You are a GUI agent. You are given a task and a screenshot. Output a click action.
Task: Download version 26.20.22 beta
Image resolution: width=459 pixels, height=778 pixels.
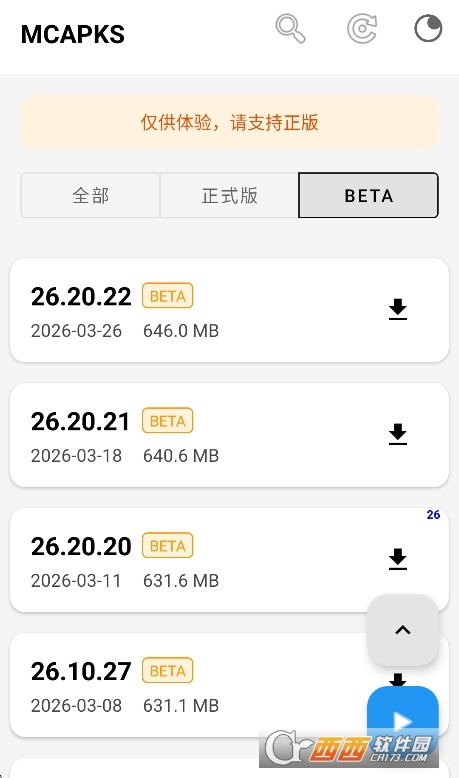coord(397,309)
